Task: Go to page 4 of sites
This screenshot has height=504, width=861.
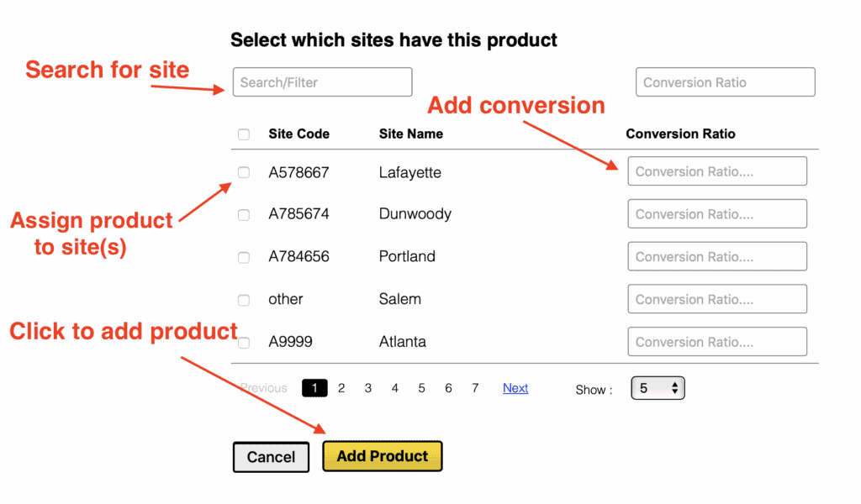Action: 395,388
